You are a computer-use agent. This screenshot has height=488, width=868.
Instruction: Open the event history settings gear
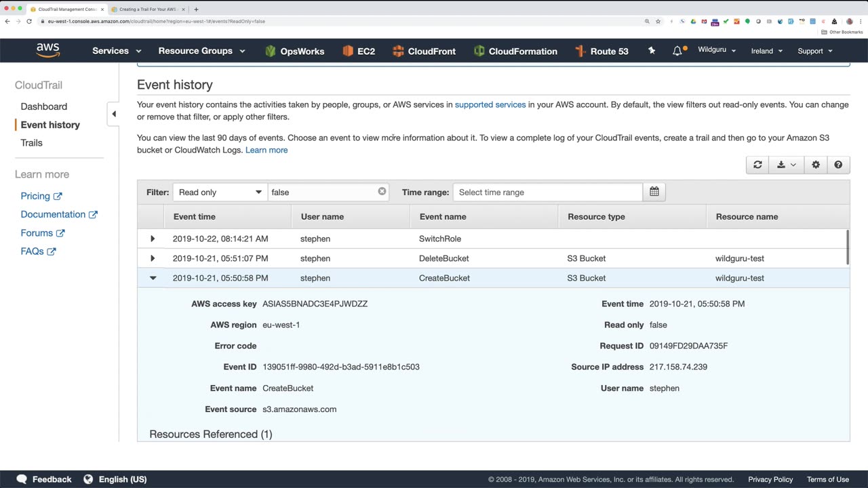(x=816, y=165)
